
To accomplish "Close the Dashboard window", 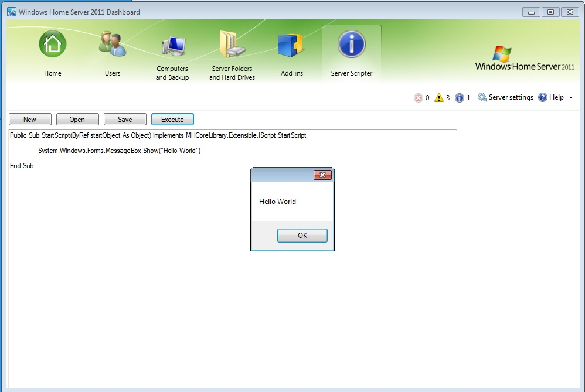I will click(570, 12).
